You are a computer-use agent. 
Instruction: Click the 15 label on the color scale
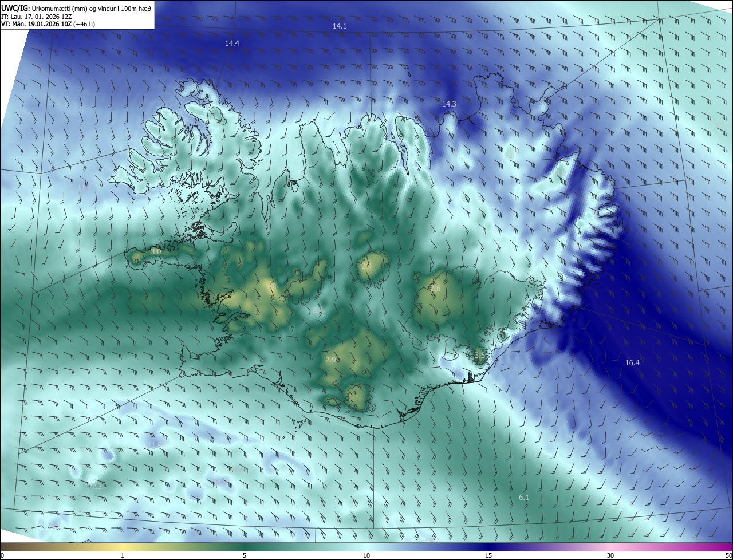click(x=488, y=556)
